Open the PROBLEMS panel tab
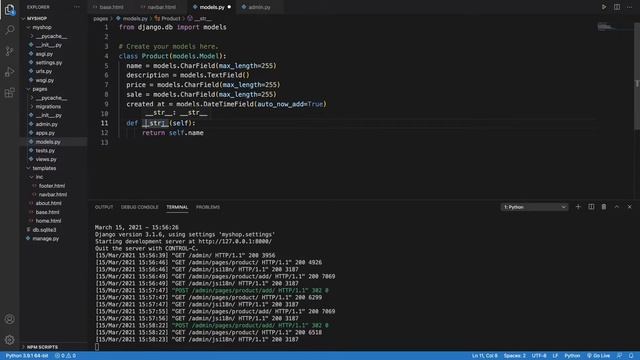 tap(208, 207)
